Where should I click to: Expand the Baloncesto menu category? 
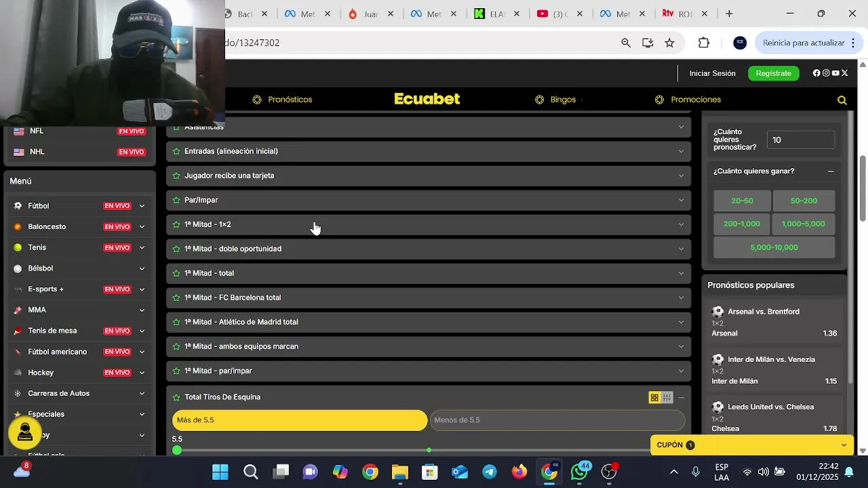point(142,227)
